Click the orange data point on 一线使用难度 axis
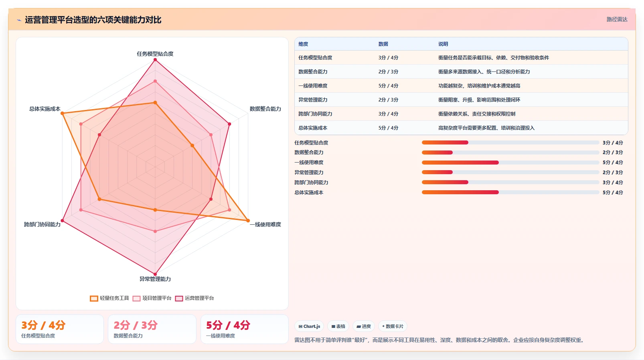 pos(248,221)
